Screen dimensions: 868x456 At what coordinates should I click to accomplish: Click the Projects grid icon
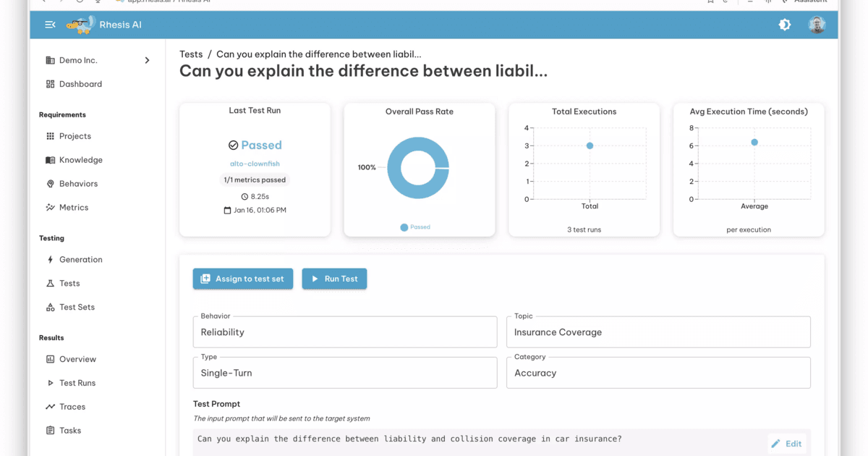[50, 136]
